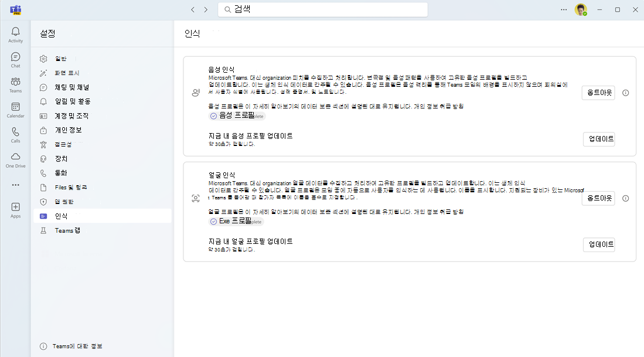Viewport: 644px width, 357px height.
Task: Click the 음성 프로필 status badge
Action: tap(237, 116)
